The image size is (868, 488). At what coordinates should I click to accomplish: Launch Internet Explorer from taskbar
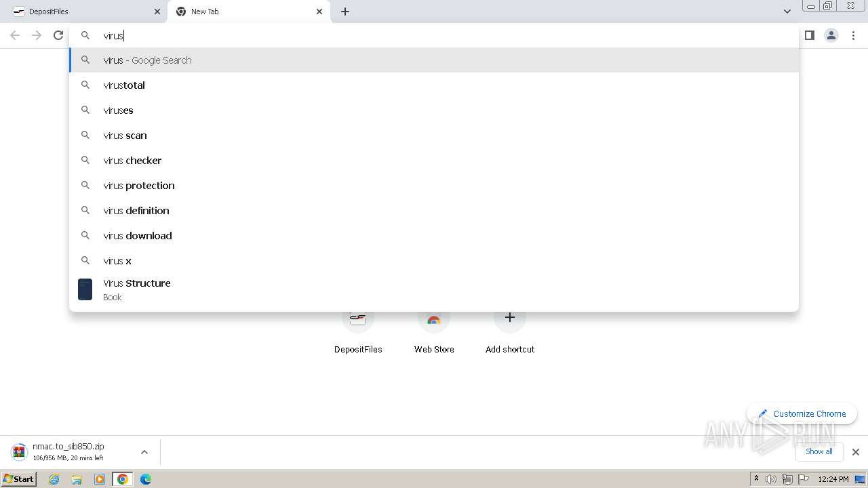pos(54,479)
